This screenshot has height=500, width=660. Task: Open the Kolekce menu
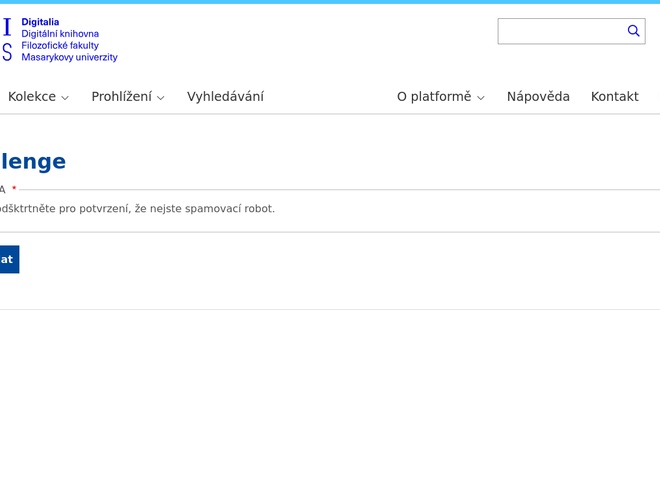click(31, 97)
